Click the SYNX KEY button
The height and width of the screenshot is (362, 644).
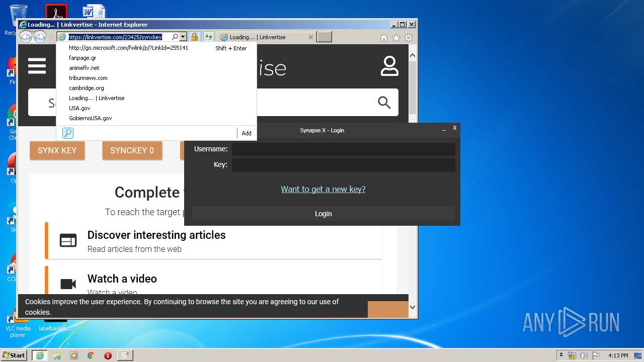click(x=57, y=150)
